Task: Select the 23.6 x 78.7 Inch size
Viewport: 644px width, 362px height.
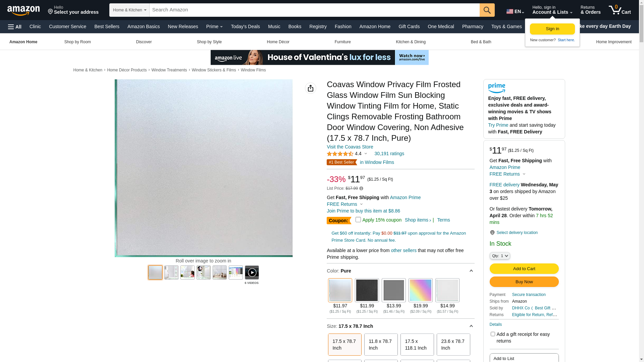Action: [453, 345]
